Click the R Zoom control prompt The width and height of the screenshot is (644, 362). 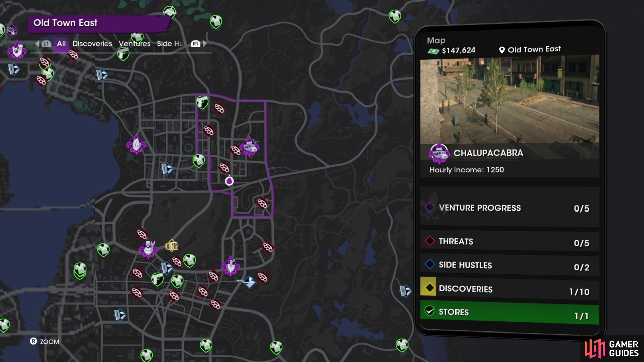(x=45, y=342)
